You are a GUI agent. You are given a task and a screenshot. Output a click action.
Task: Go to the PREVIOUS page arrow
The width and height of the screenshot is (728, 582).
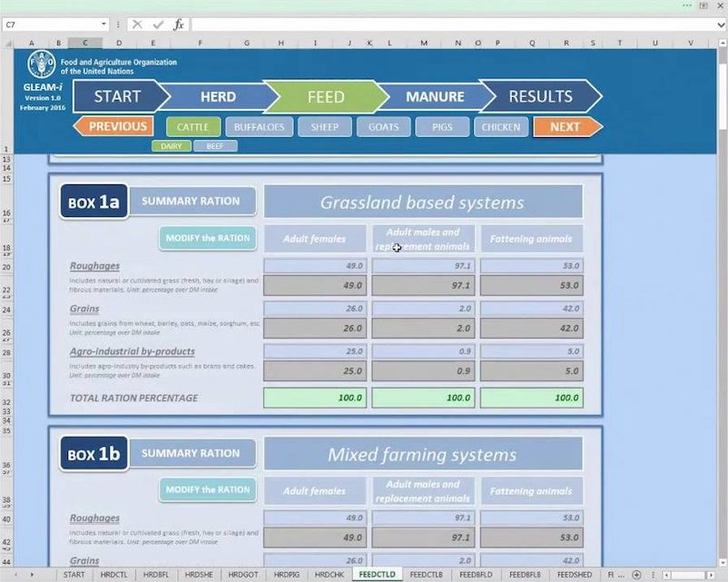pos(113,126)
